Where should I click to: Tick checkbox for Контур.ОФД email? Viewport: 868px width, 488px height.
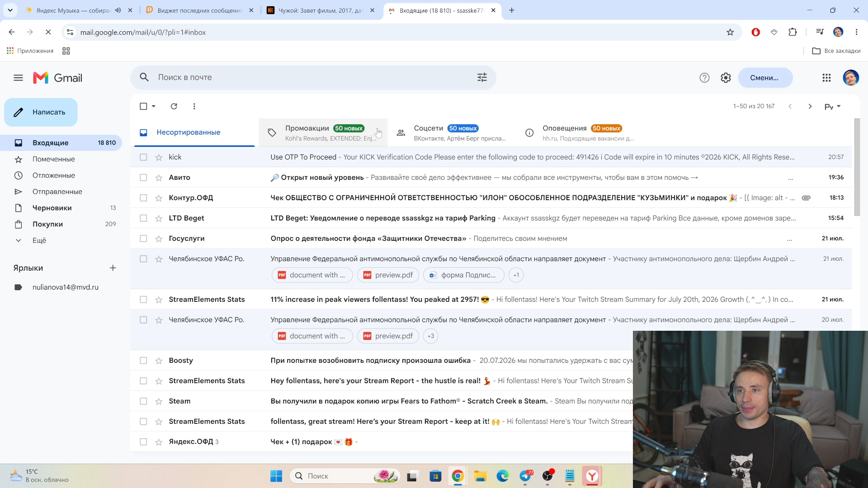(143, 198)
